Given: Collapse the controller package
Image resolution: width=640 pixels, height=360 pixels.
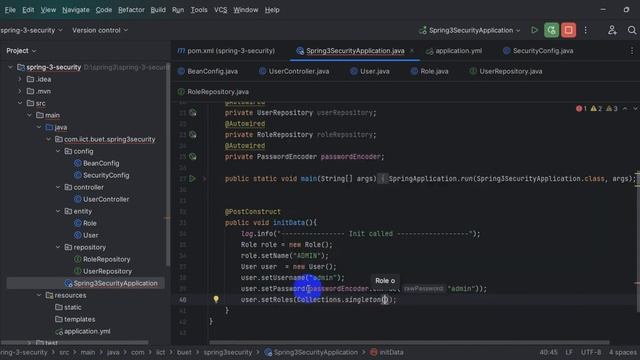Looking at the screenshot, I should click(x=58, y=187).
